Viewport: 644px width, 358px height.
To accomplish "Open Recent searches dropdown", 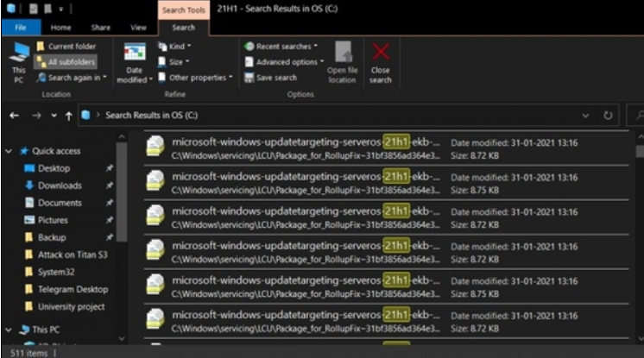I will (281, 47).
